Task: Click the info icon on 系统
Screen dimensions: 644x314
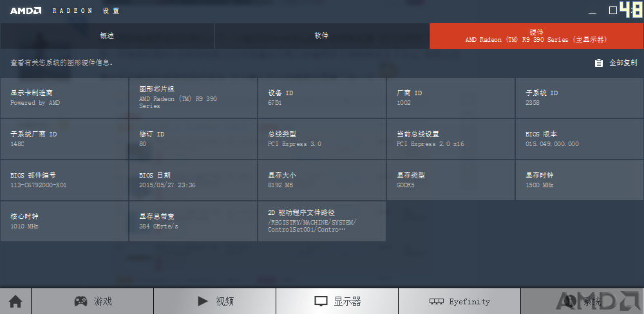Action: pyautogui.click(x=570, y=301)
